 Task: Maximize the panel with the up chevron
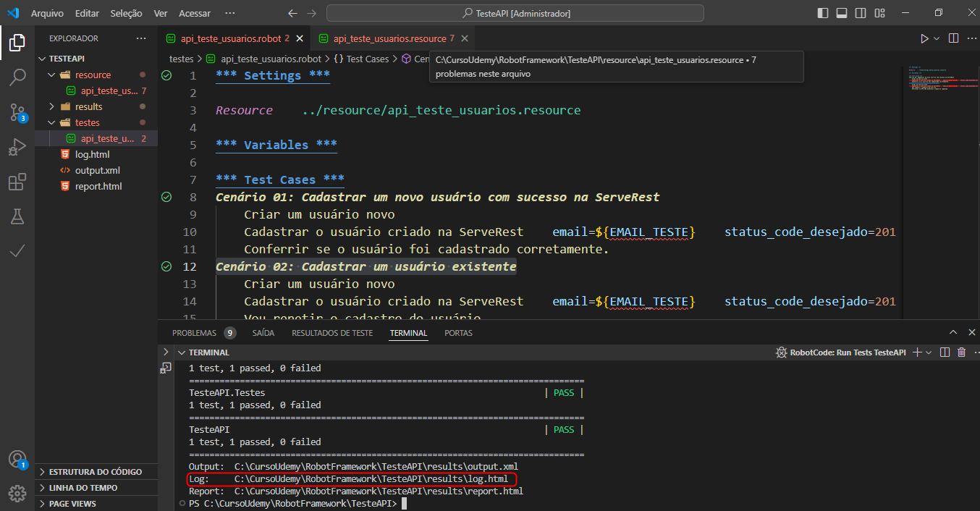pyautogui.click(x=953, y=332)
